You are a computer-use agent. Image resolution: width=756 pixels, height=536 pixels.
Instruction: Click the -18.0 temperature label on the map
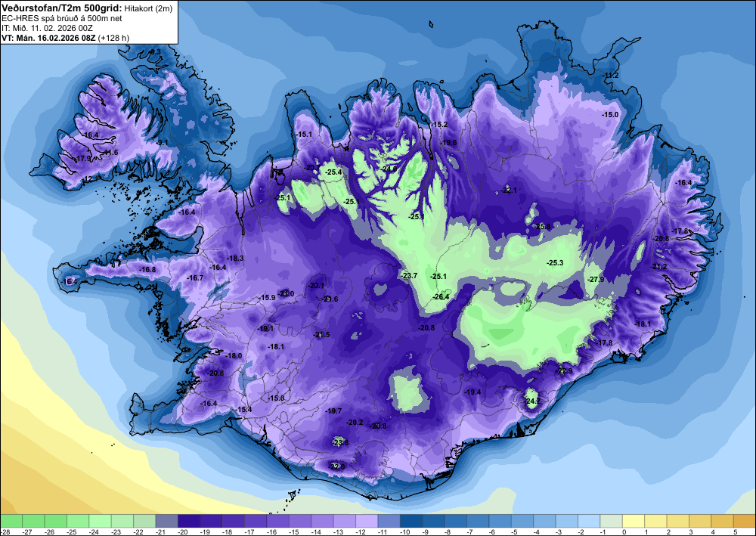tap(234, 356)
